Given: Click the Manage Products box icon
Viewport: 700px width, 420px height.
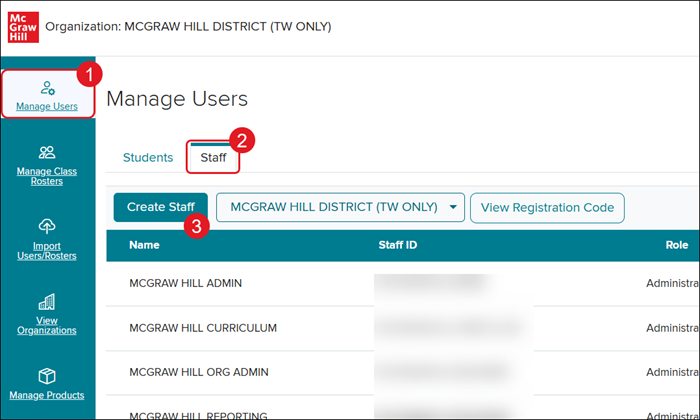Looking at the screenshot, I should click(47, 375).
